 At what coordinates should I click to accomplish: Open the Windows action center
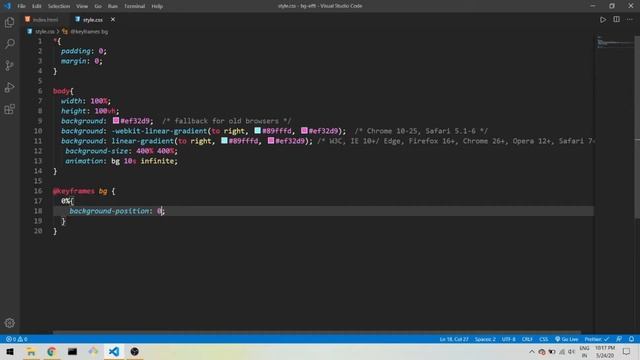(x=626, y=351)
